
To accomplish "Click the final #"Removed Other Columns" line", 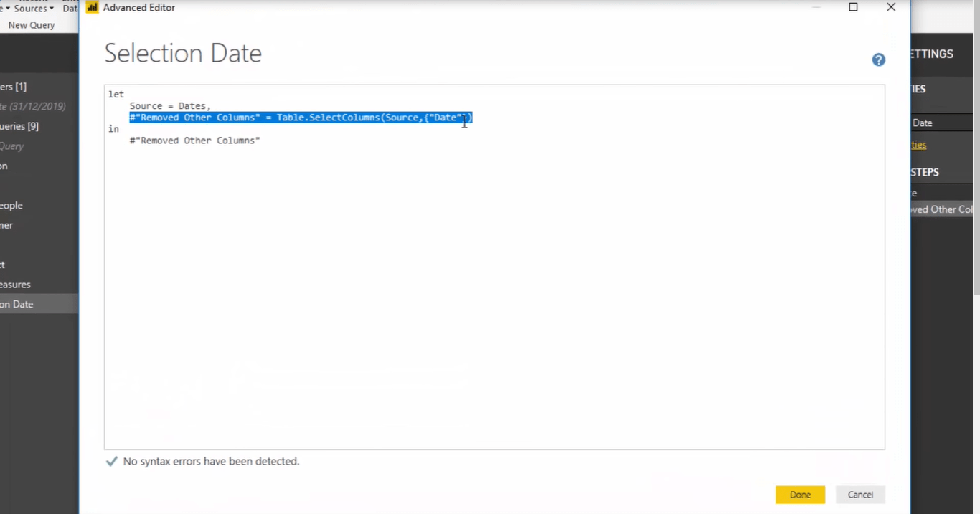I will coord(194,141).
